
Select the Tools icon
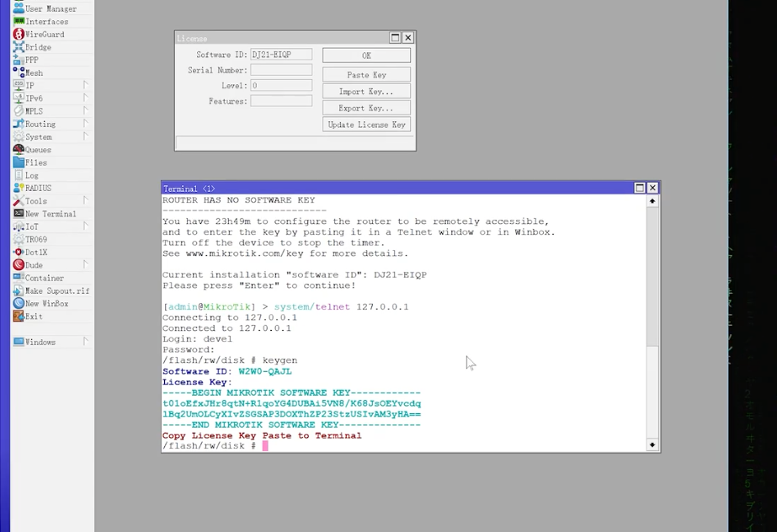pos(19,201)
